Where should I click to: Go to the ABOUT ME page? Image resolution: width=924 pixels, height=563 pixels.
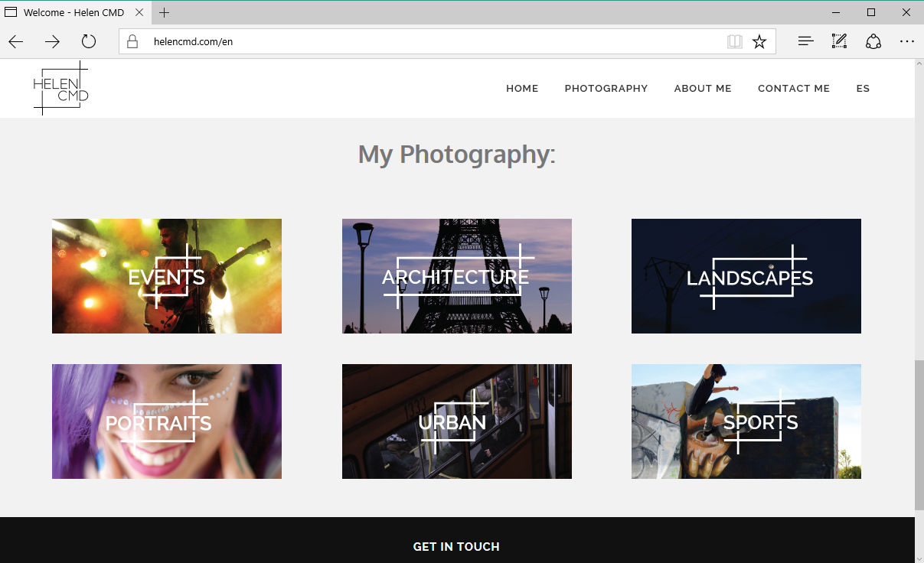click(703, 89)
